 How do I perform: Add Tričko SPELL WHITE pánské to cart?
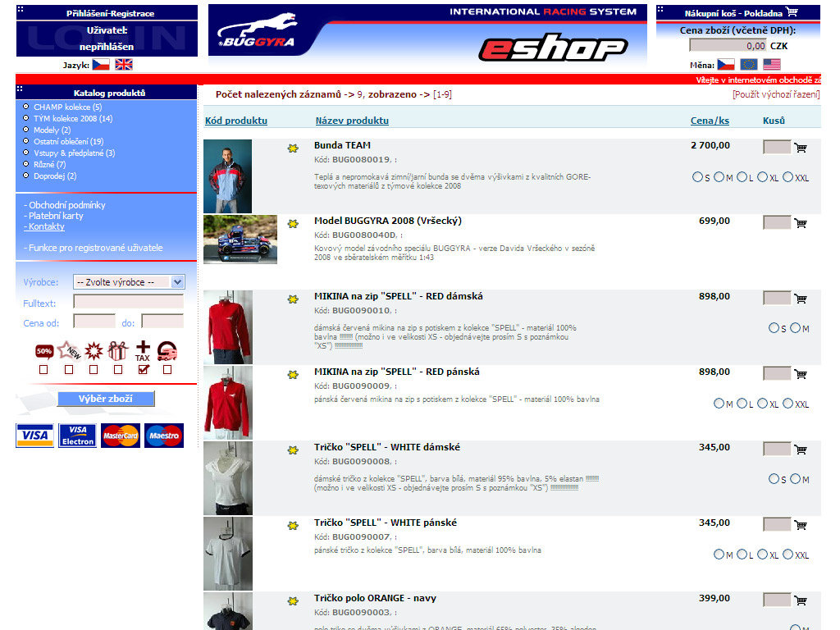click(801, 526)
